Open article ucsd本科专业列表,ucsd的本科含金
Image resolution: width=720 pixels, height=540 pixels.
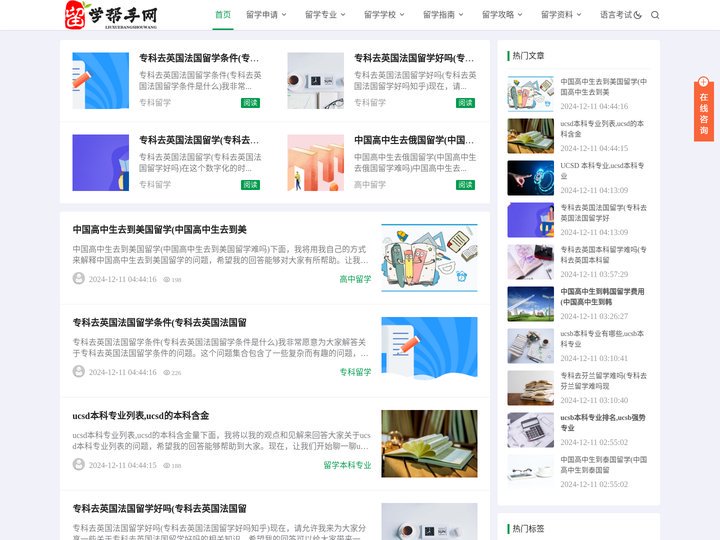pyautogui.click(x=141, y=416)
